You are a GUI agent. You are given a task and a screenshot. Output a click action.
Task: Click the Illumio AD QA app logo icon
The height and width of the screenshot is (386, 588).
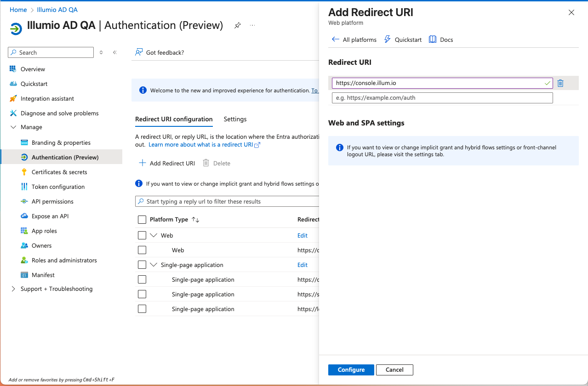(16, 29)
